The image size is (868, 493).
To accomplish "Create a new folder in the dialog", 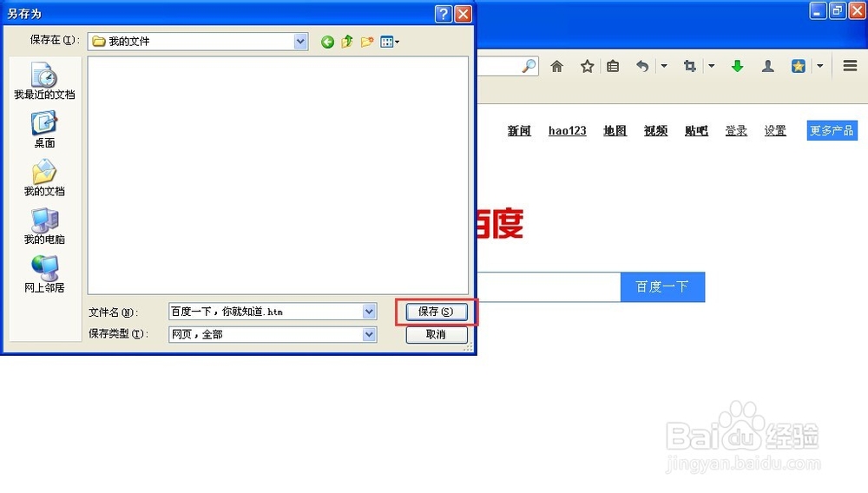I will click(367, 42).
